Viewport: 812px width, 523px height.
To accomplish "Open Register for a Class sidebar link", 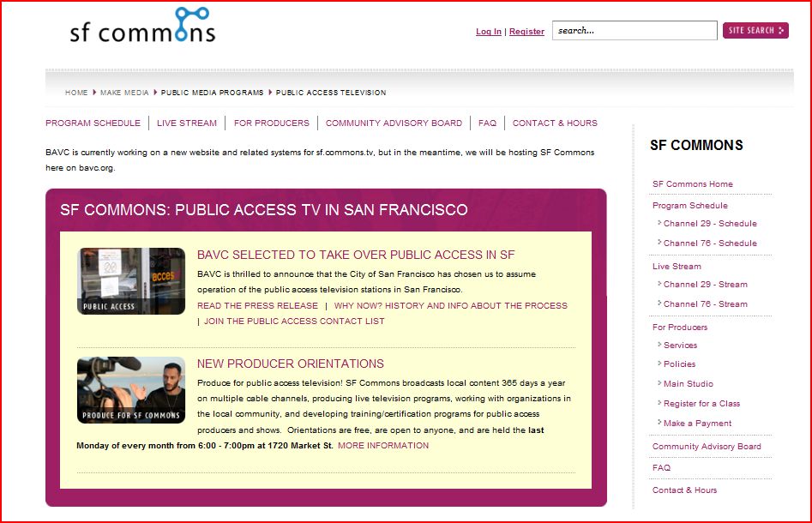I will (x=701, y=404).
